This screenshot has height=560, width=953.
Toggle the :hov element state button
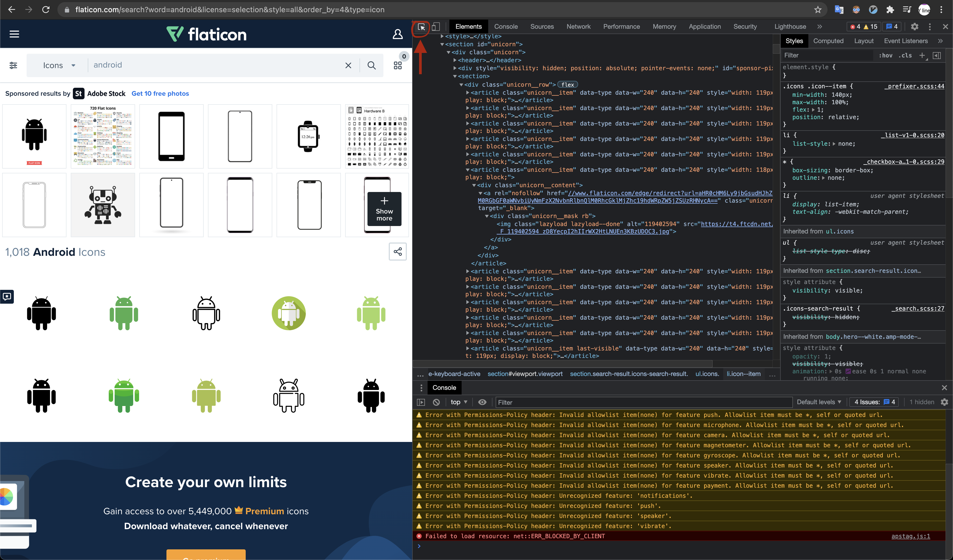point(885,56)
